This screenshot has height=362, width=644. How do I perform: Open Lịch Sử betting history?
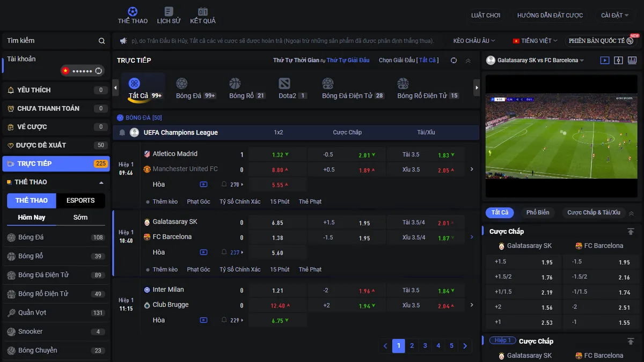click(x=169, y=16)
